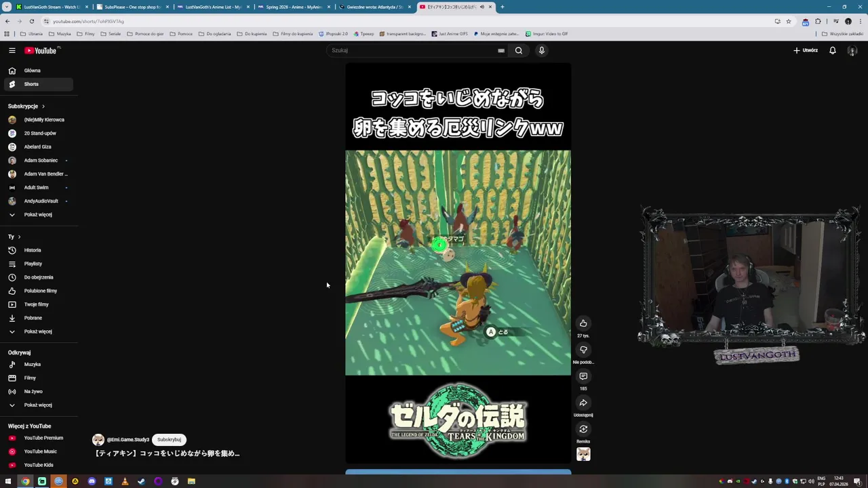Open the 20 Stand-upów channel
The image size is (868, 488).
pyautogui.click(x=38, y=134)
